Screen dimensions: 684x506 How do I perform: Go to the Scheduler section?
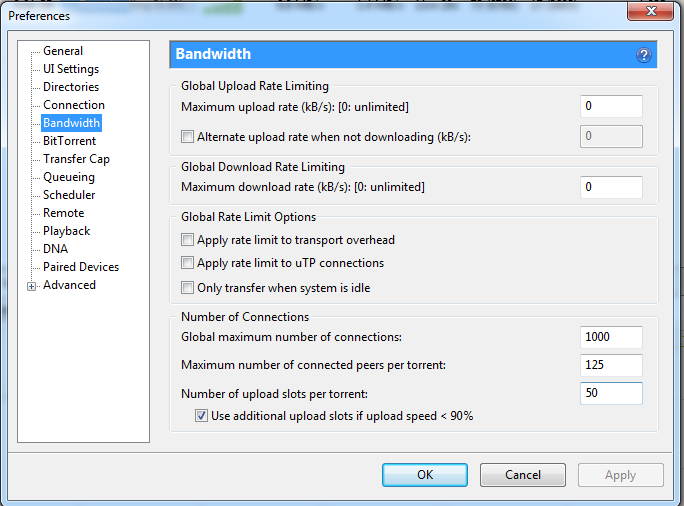point(69,195)
